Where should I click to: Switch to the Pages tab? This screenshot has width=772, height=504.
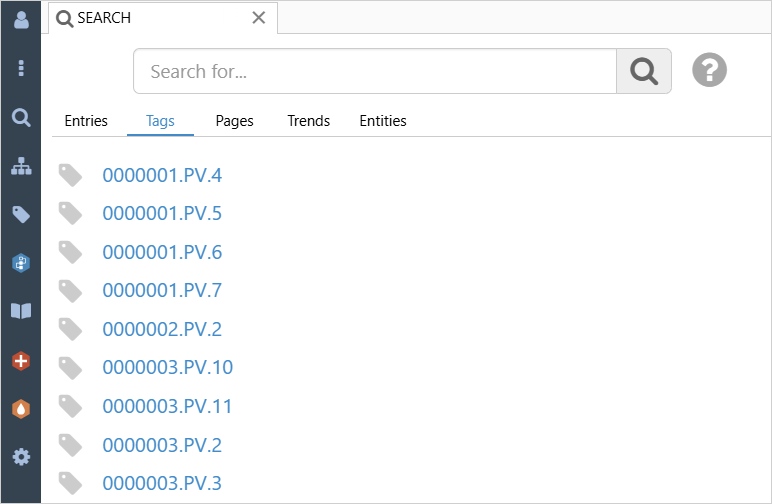pos(234,121)
